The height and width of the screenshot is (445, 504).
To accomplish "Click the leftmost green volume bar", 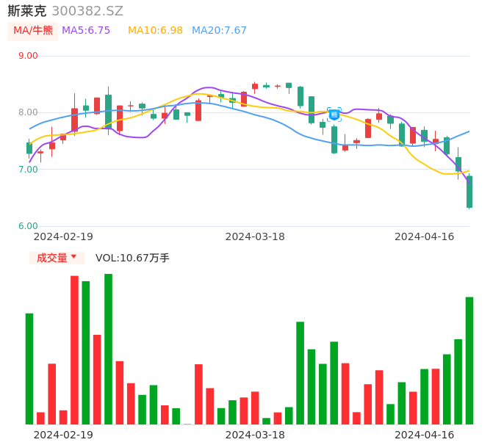I will [x=29, y=369].
